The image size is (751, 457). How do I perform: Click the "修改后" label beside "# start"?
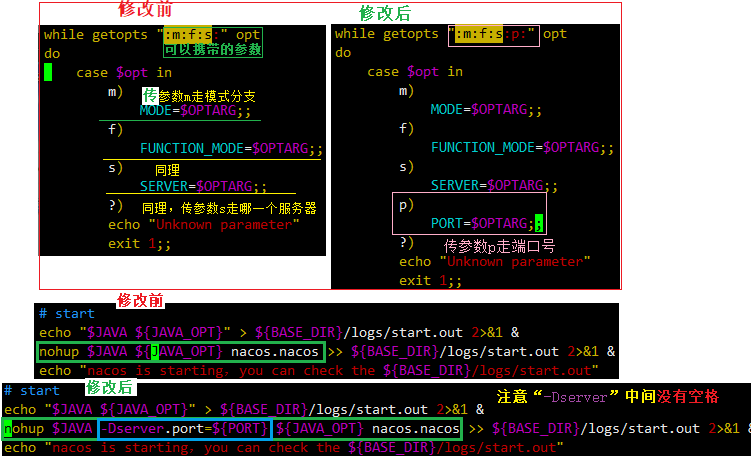click(x=110, y=387)
